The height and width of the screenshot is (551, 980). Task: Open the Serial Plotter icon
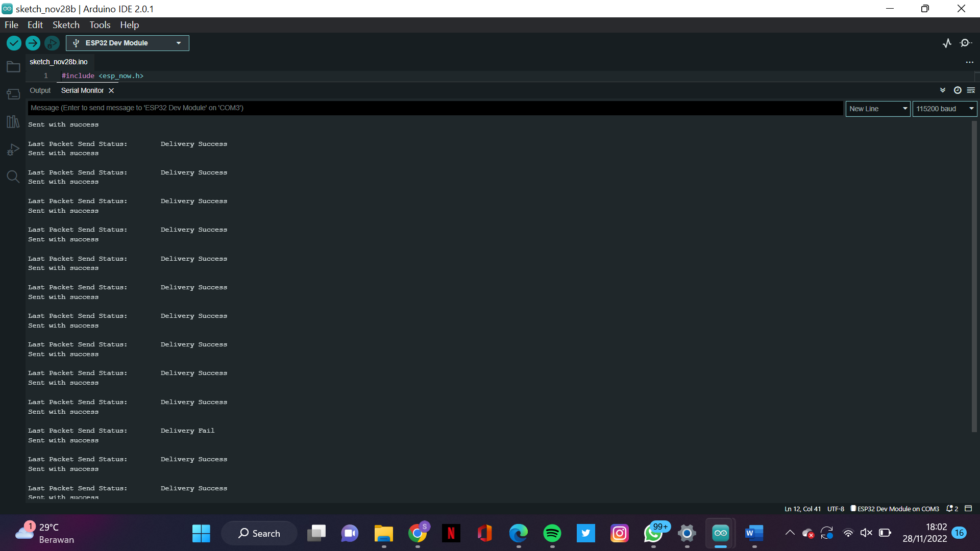coord(947,43)
